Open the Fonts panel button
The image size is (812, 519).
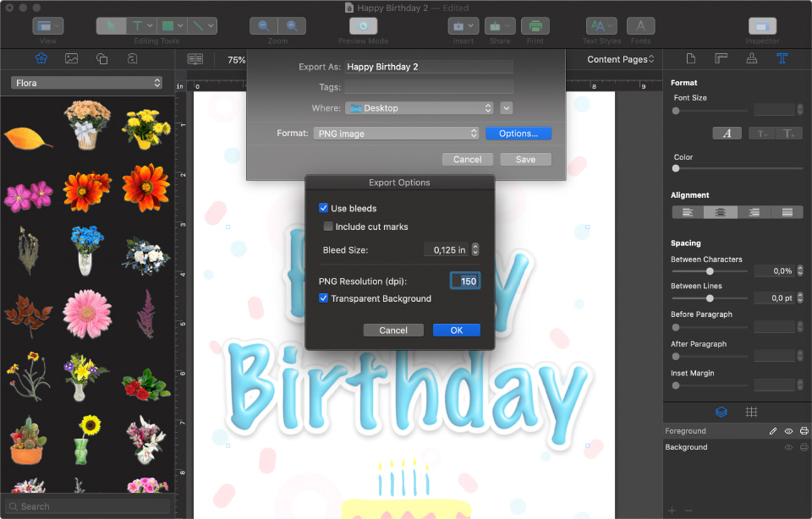[640, 26]
